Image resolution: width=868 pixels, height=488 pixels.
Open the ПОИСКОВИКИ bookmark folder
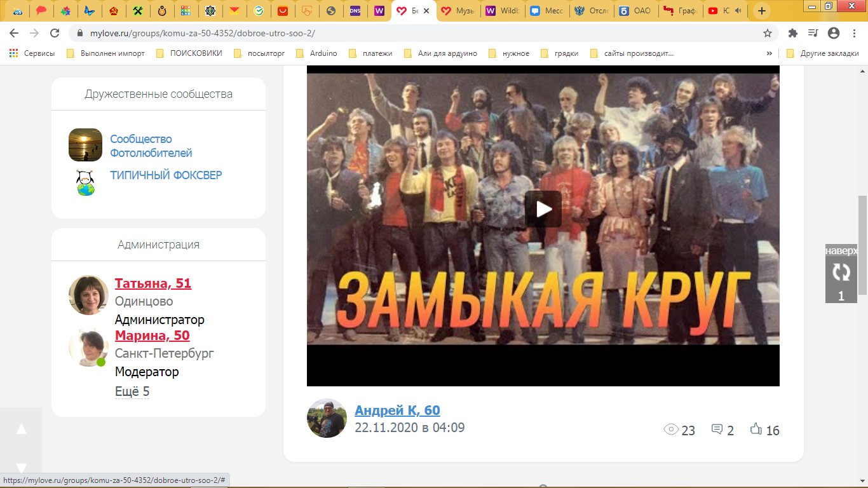point(189,53)
